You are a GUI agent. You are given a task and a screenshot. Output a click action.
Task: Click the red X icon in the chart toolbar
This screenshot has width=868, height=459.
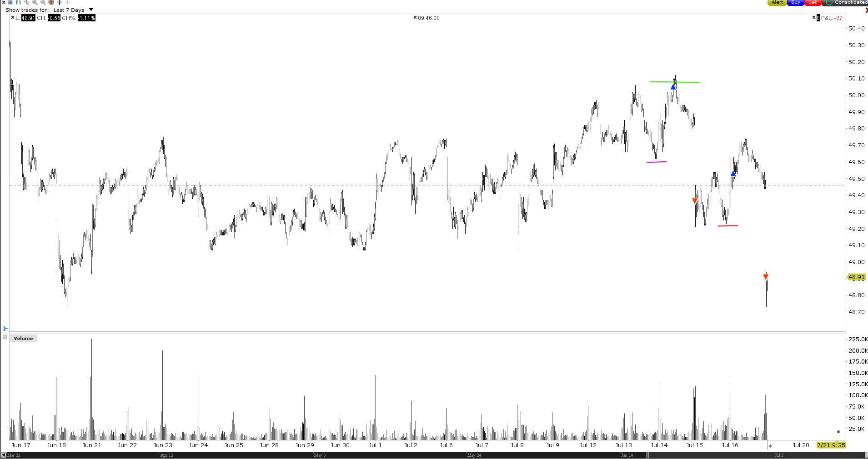pos(4,2)
